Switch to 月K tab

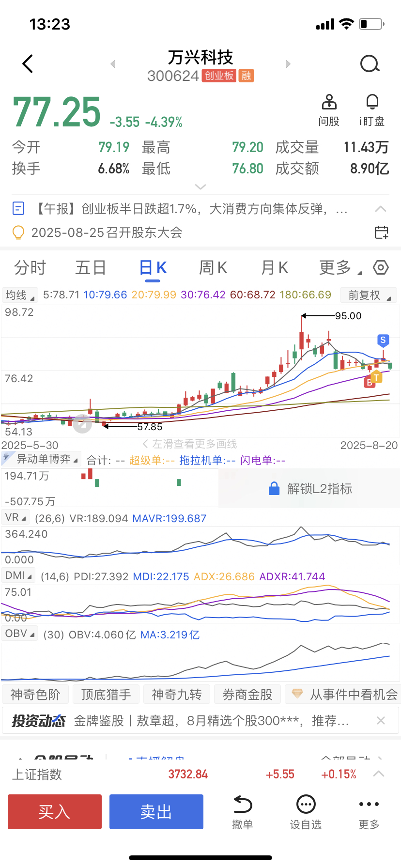(x=275, y=267)
